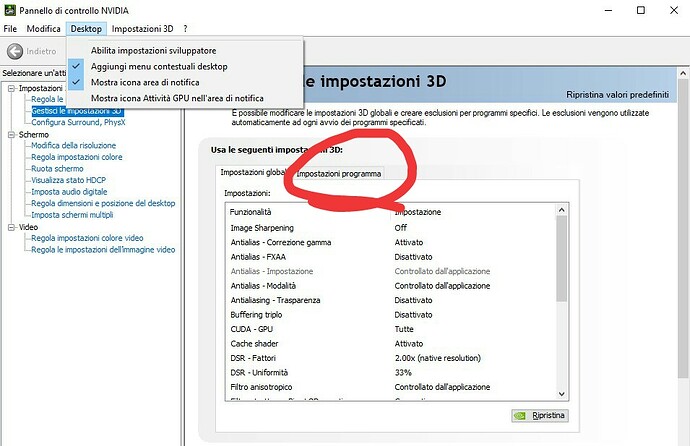Click Off value for Image Sharpening
The width and height of the screenshot is (690, 446).
[x=400, y=228]
